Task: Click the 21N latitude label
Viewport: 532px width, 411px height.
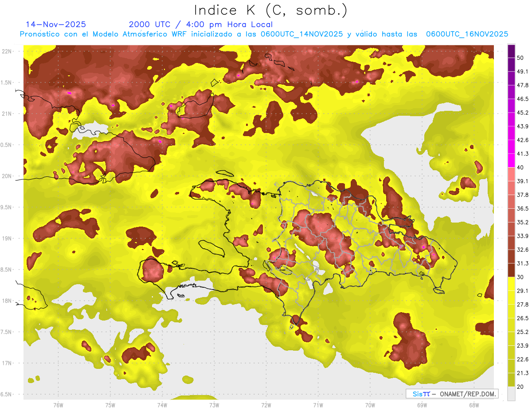Action: pyautogui.click(x=8, y=114)
